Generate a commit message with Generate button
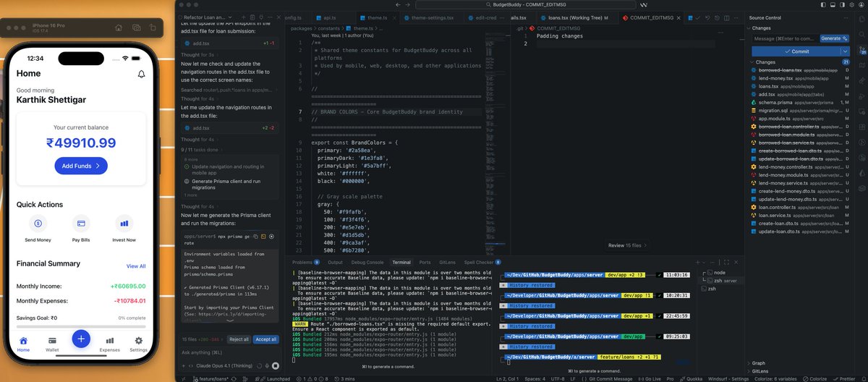This screenshot has width=868, height=382. coord(834,38)
